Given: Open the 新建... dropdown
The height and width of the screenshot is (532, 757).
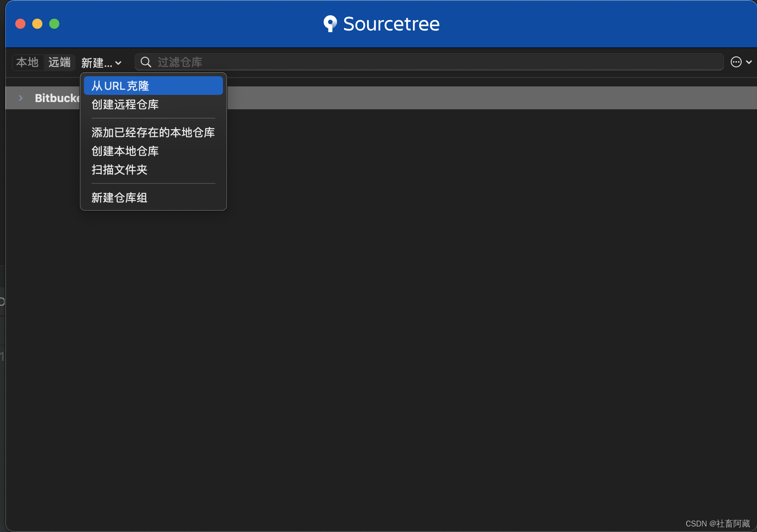Looking at the screenshot, I should (x=102, y=63).
